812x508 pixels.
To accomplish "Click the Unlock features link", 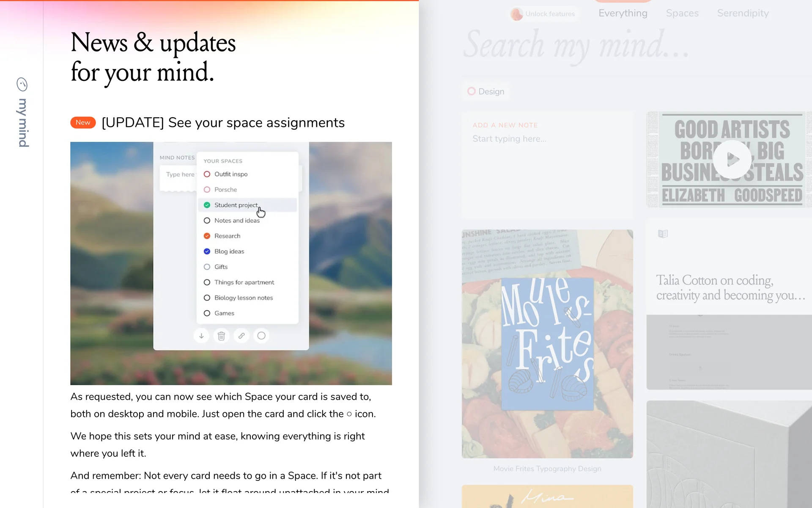I will click(x=550, y=14).
